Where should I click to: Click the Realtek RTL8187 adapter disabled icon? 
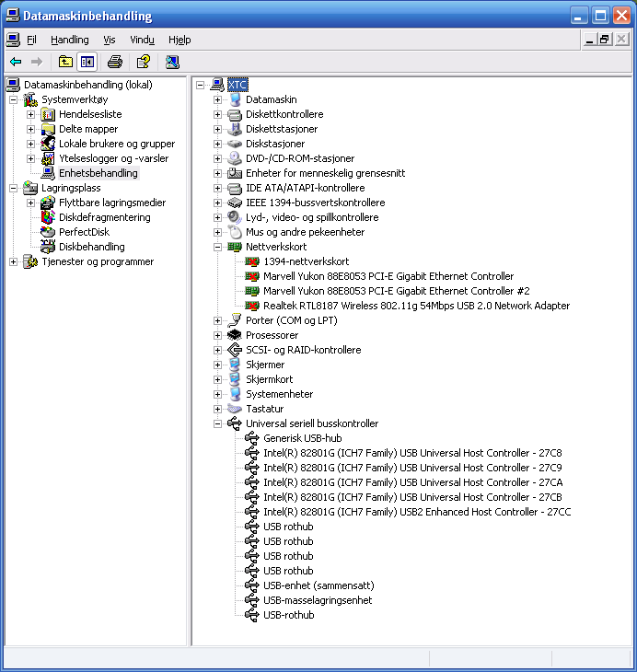(x=252, y=306)
